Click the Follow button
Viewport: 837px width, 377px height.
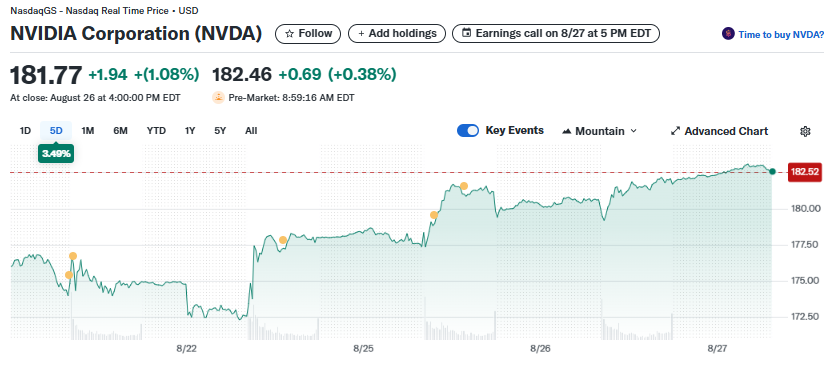point(307,34)
